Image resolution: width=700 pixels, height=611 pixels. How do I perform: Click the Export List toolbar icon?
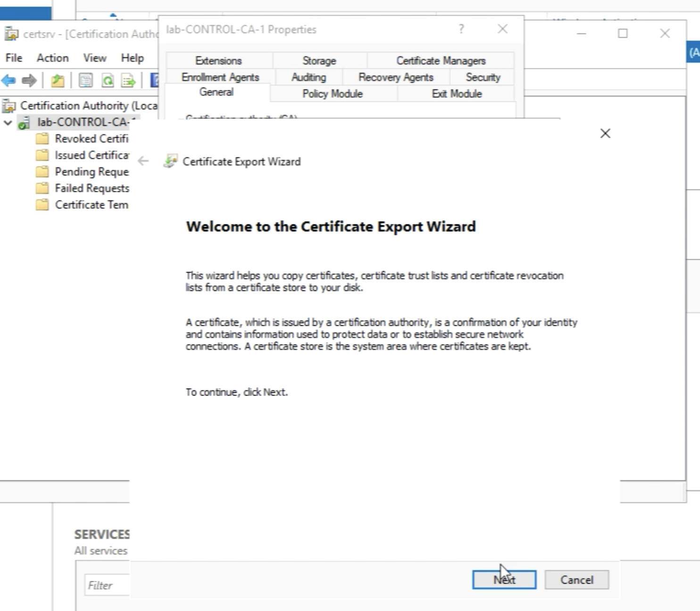point(128,81)
